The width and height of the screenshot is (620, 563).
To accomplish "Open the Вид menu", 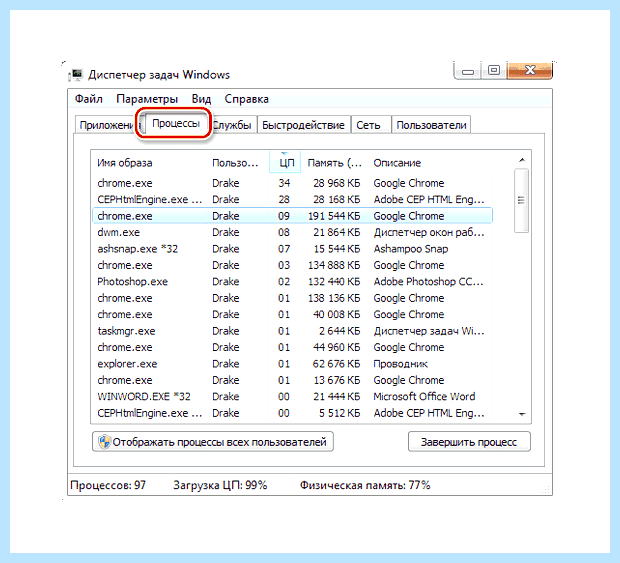I will click(201, 99).
